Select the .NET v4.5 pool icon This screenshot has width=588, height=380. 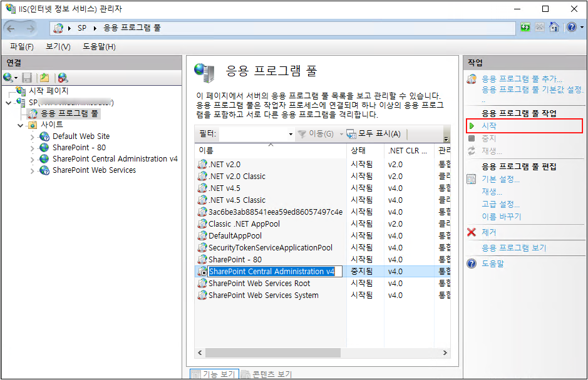pyautogui.click(x=202, y=188)
